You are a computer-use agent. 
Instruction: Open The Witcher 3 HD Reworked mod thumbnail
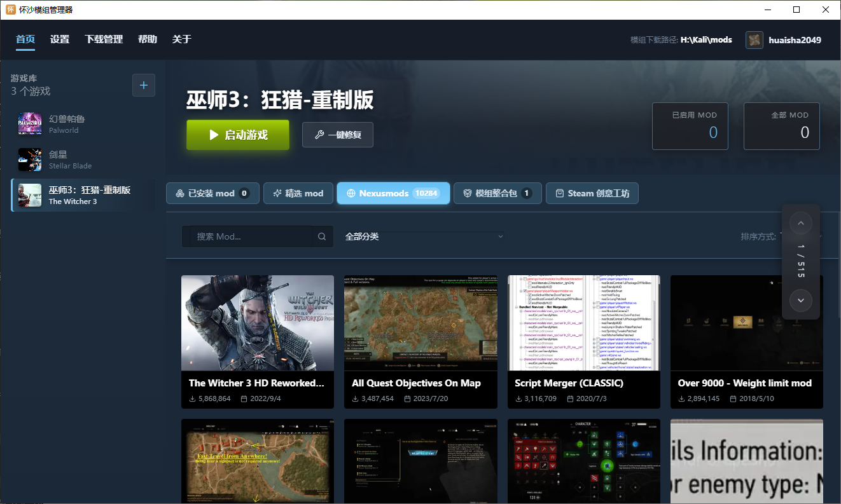point(258,323)
